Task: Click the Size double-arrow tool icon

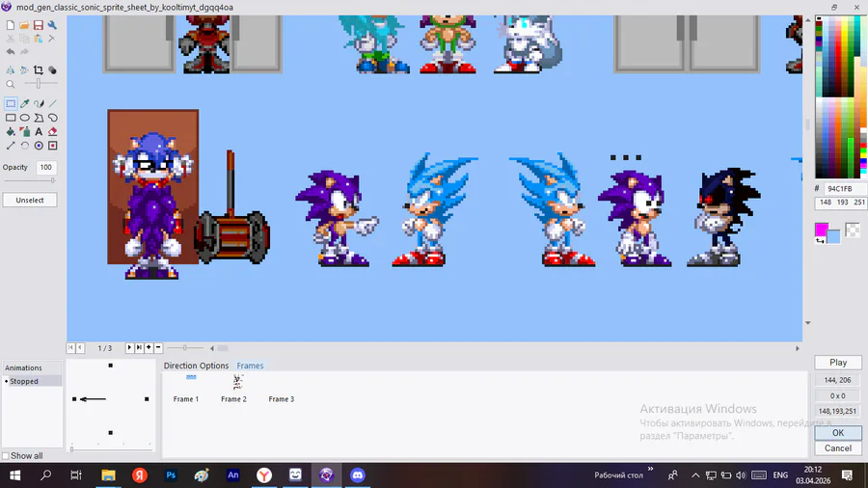Action: [11, 146]
